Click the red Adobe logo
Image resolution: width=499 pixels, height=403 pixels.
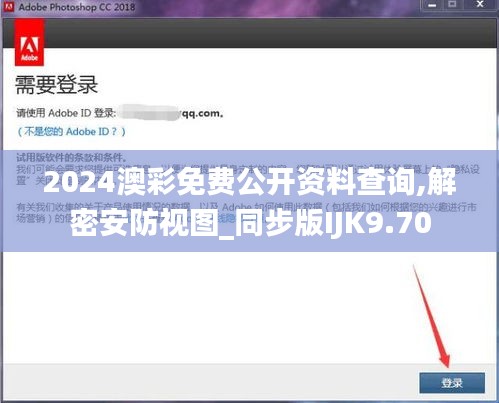29,42
